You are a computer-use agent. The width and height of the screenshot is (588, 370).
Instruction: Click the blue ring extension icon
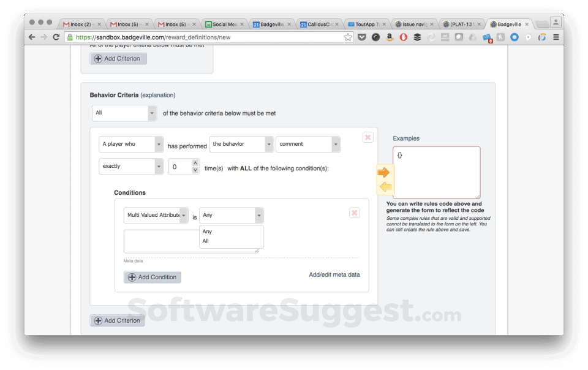[514, 37]
